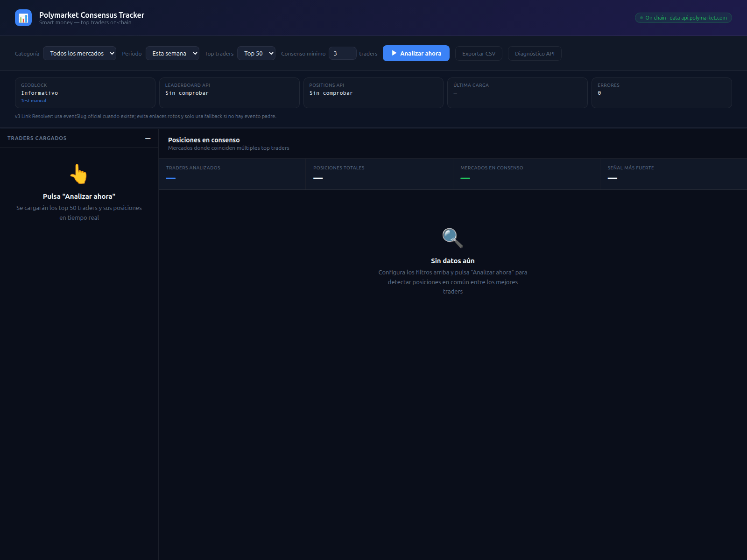Open the Top traders "Top 50" dropdown

256,53
